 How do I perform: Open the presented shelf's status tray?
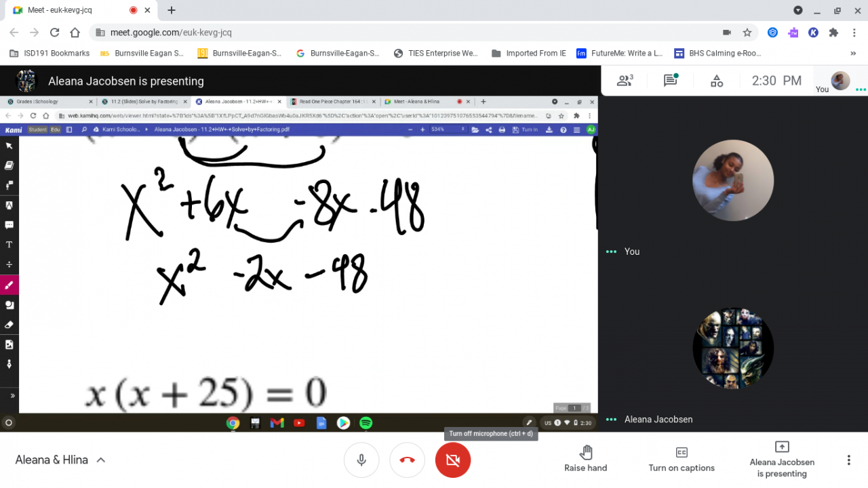pos(568,423)
